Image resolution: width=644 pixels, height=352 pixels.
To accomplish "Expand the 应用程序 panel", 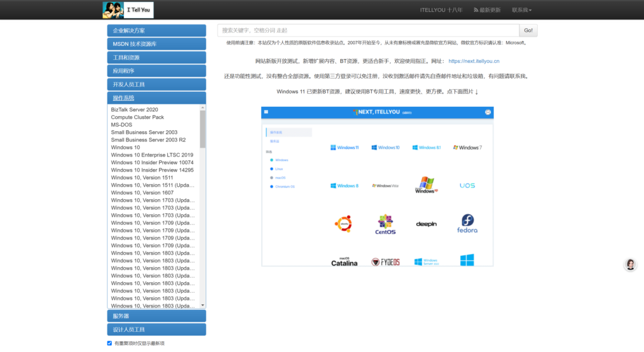I will pyautogui.click(x=157, y=71).
